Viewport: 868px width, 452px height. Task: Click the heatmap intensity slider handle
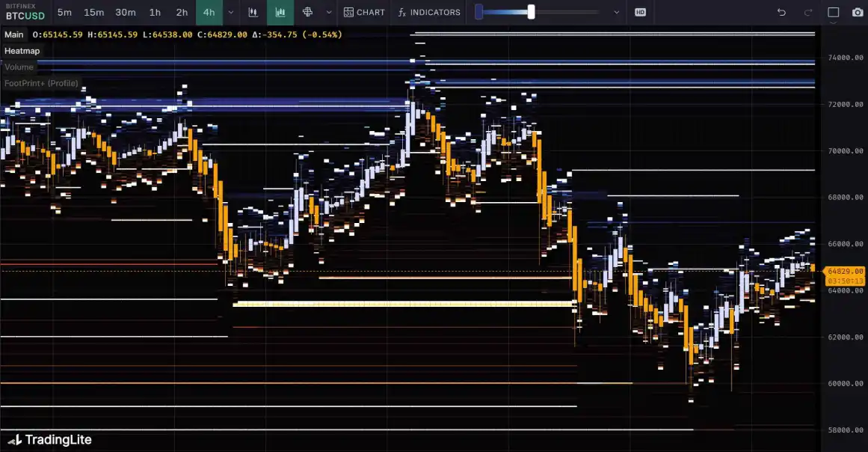tap(531, 12)
